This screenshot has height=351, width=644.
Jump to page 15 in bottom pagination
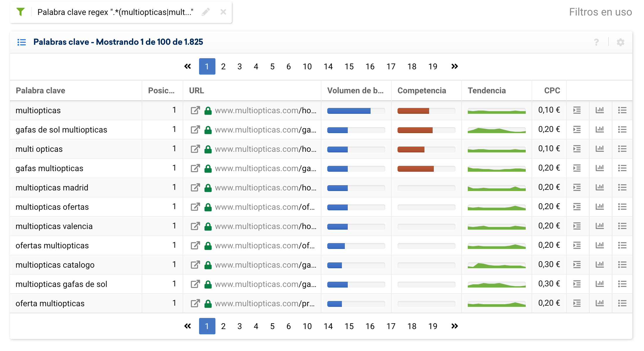349,326
